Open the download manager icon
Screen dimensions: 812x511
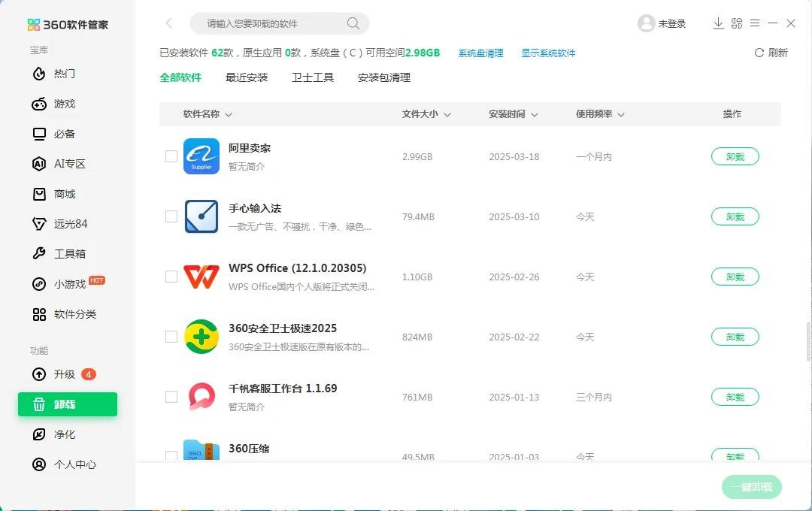(x=718, y=23)
